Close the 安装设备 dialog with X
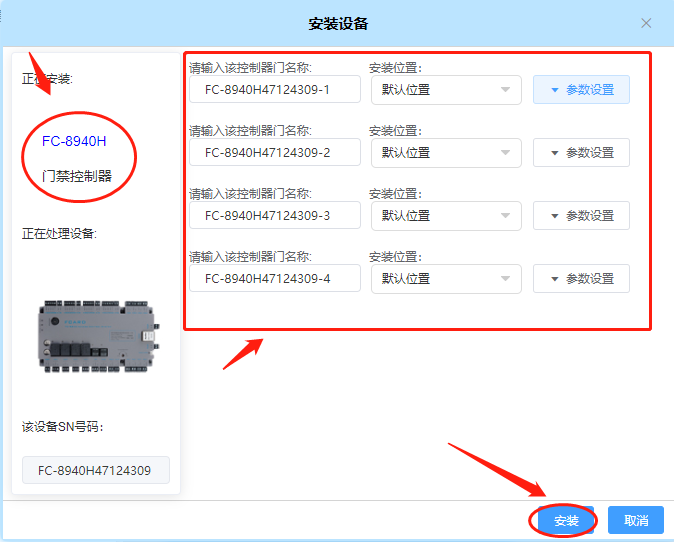674x542 pixels. point(646,23)
